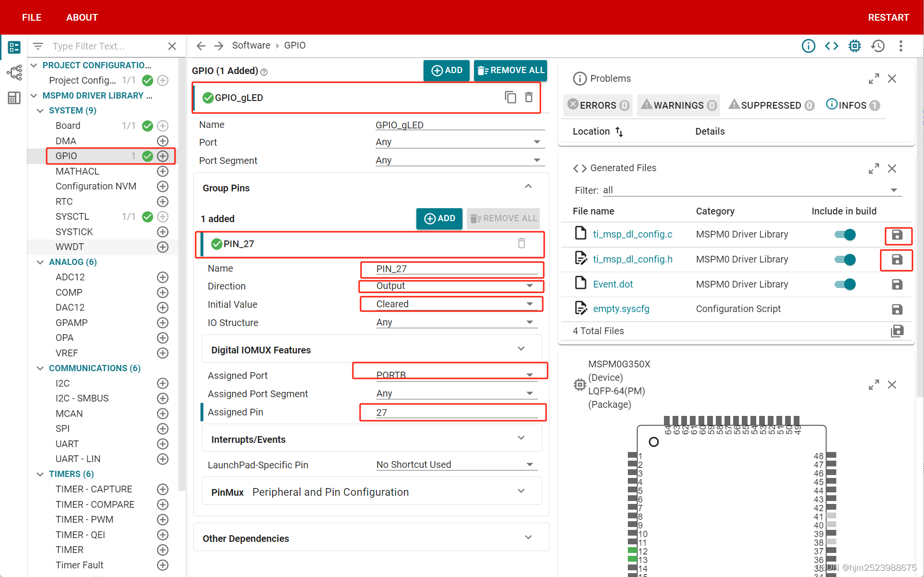
Task: Open the FILE menu
Action: [32, 17]
